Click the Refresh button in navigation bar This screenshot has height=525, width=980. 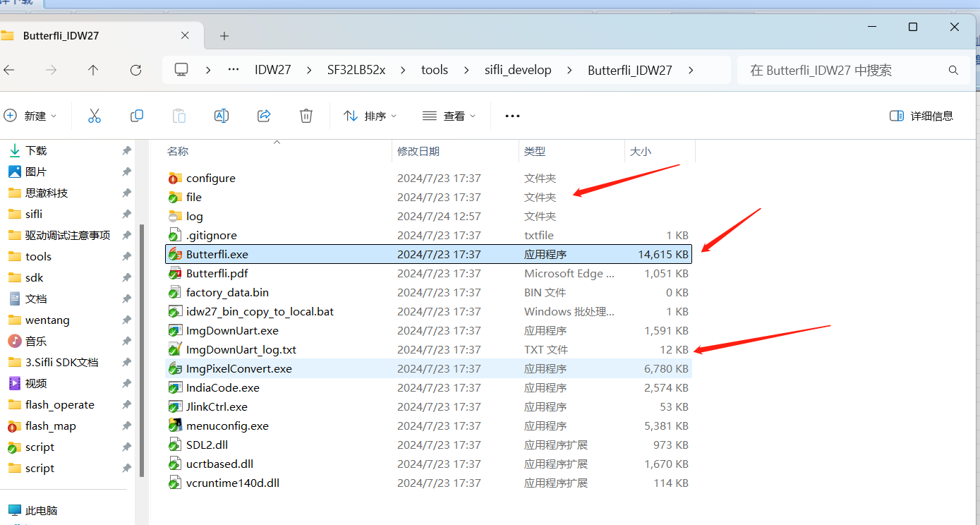coord(135,70)
